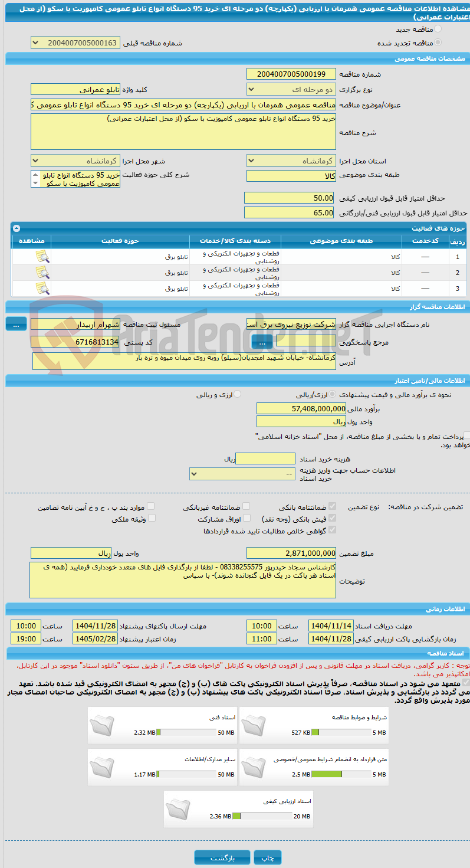
Task: Toggle فیش بانکی (وجه نقد) checkbox
Action: pos(333,518)
